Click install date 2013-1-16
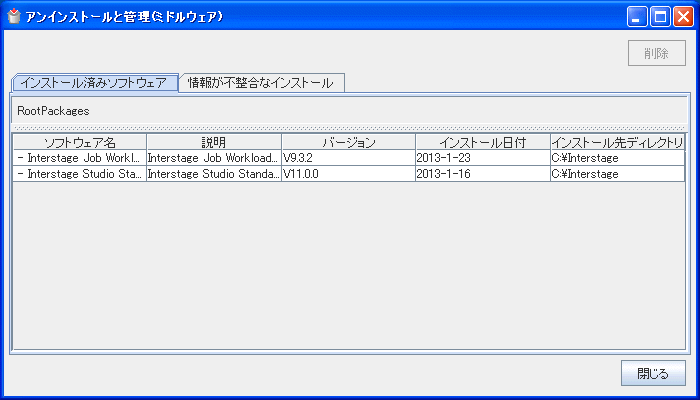Image resolution: width=700 pixels, height=400 pixels. (x=483, y=174)
